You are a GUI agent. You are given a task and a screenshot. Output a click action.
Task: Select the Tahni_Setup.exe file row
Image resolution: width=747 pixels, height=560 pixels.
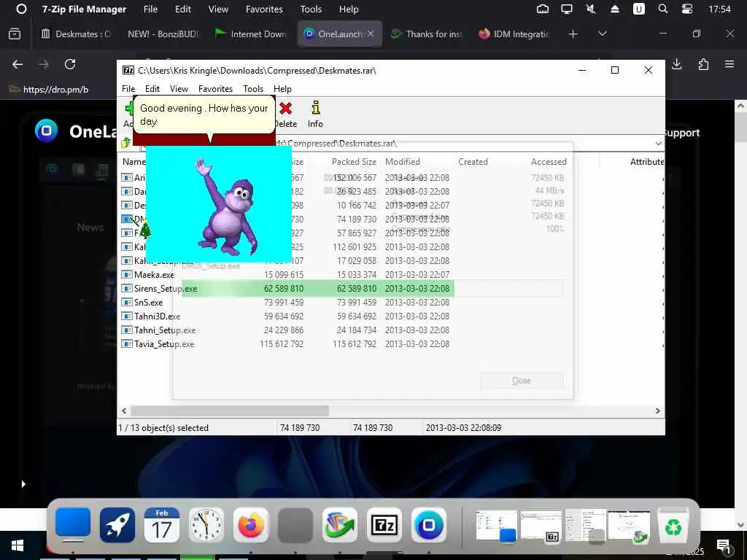click(287, 330)
